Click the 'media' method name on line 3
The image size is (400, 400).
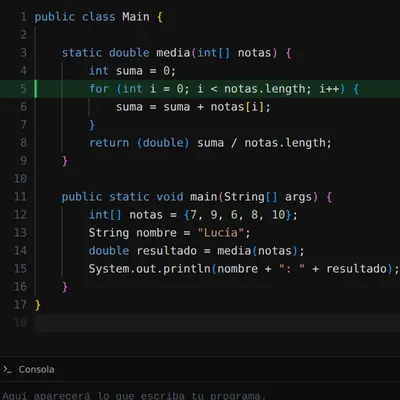pos(173,53)
